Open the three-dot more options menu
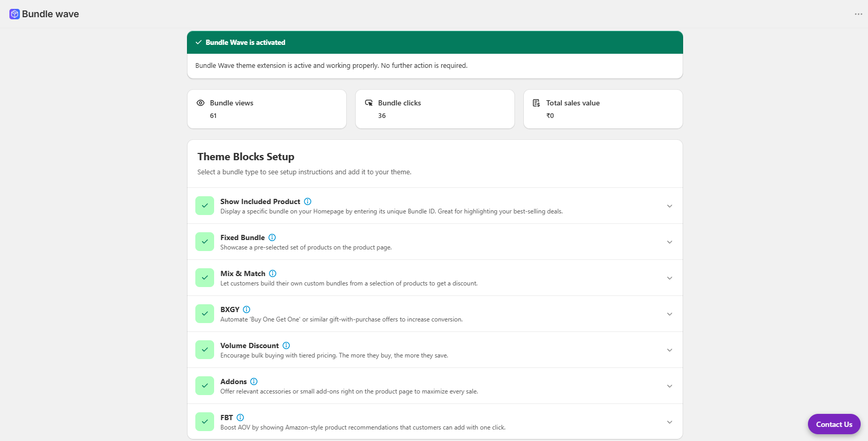The width and height of the screenshot is (868, 441). click(x=858, y=14)
